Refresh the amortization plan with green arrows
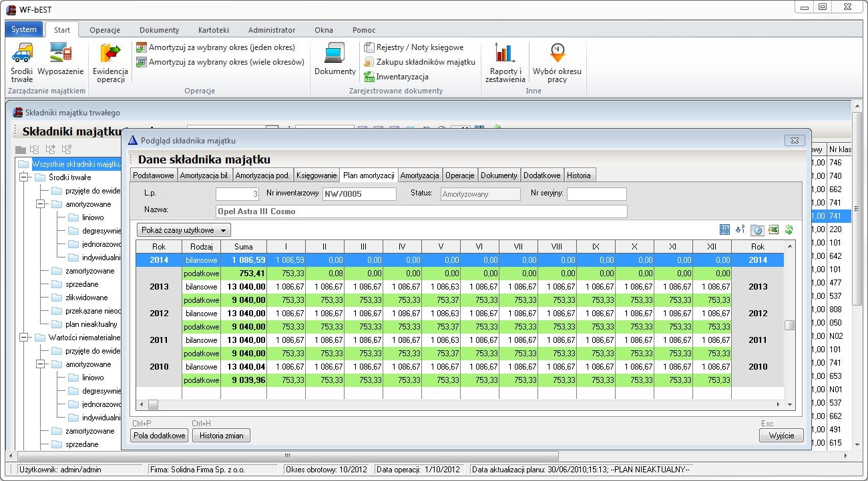 click(x=789, y=229)
